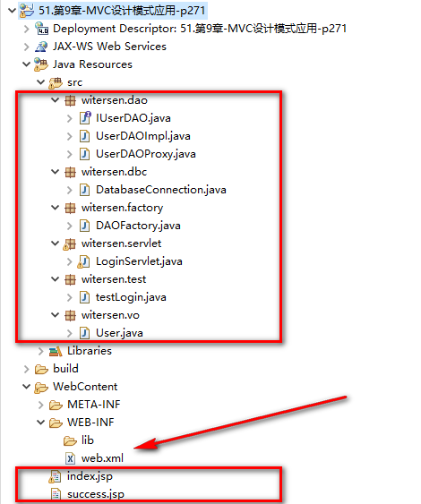Click the lib folder icon
Viewport: 421px width, 504px height.
coord(70,440)
